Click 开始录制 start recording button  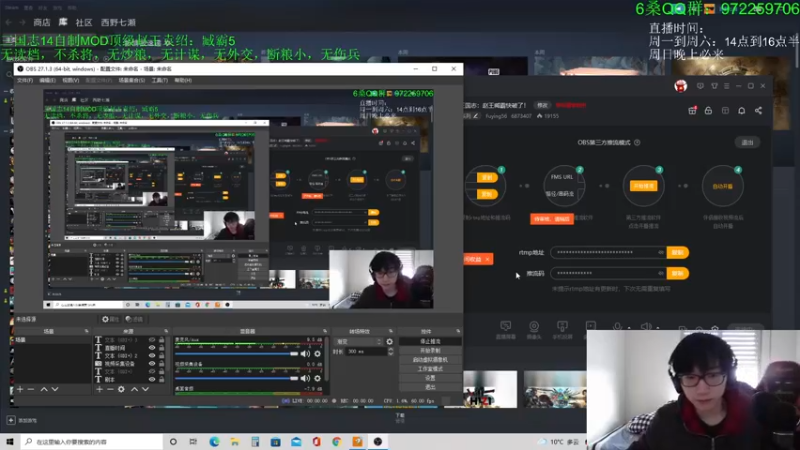(x=430, y=351)
